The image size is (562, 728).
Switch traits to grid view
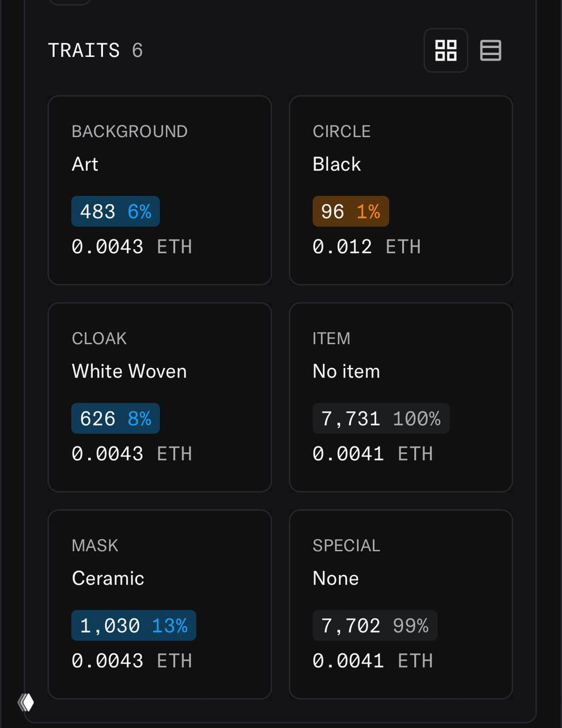[446, 51]
